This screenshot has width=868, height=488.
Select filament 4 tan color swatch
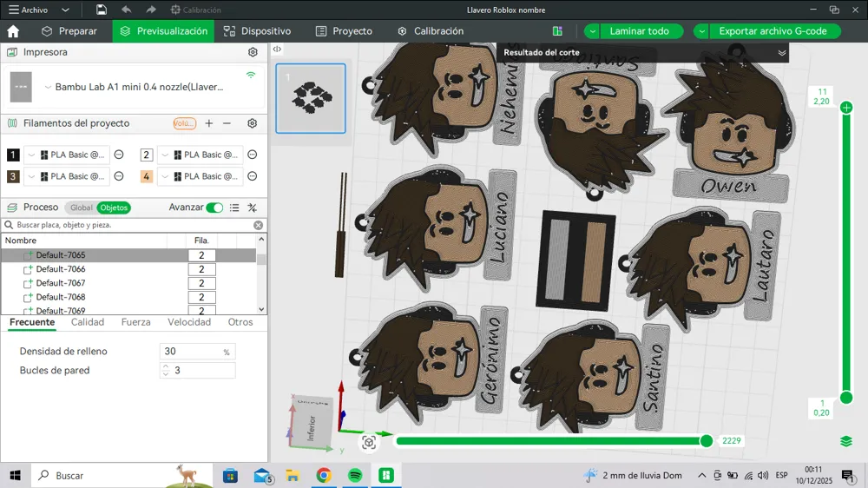coord(146,176)
